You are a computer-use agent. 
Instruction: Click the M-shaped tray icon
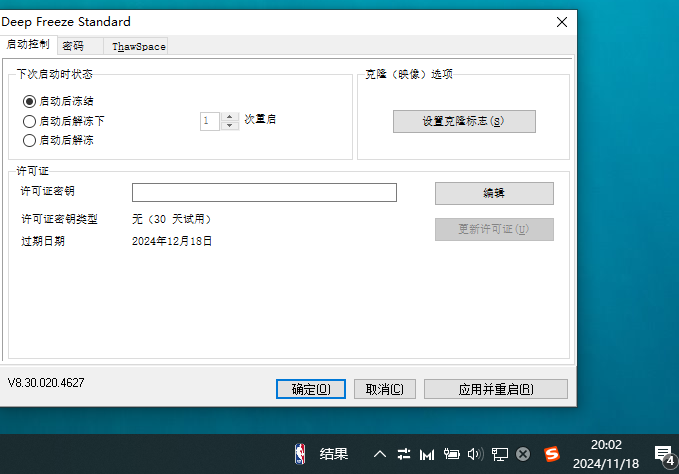coord(427,455)
